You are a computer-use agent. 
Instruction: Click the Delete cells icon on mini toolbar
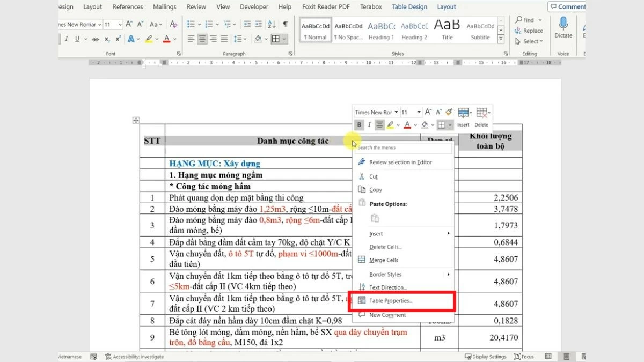coord(481,113)
